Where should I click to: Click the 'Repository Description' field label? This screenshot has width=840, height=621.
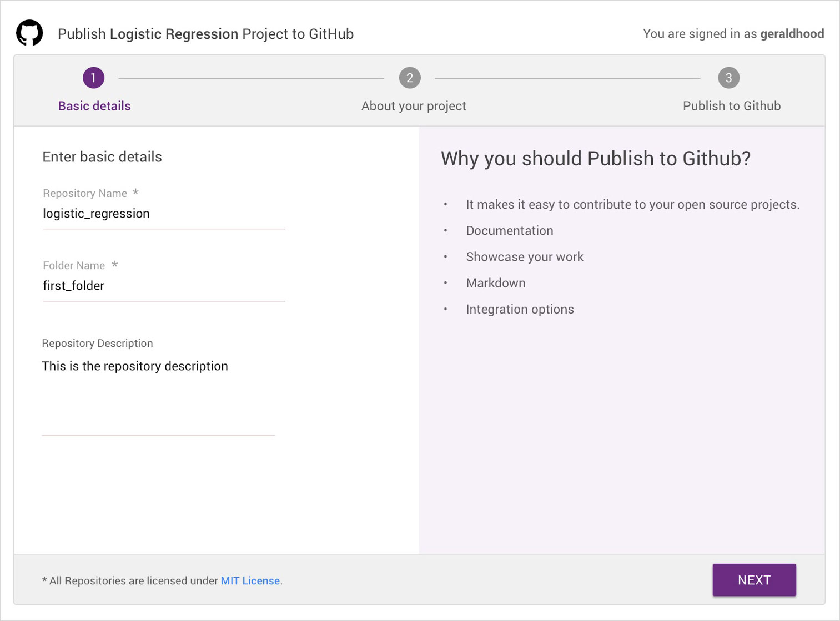click(97, 343)
